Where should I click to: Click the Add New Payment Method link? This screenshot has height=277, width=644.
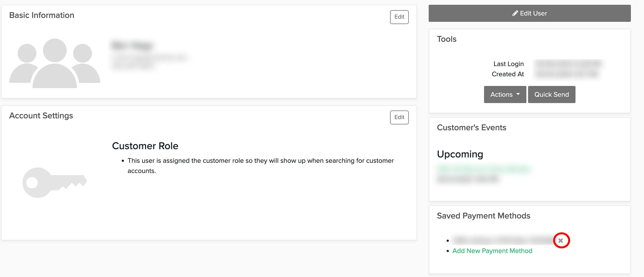click(x=492, y=251)
